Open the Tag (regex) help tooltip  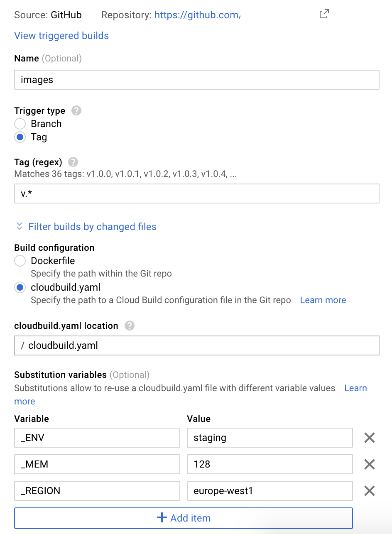point(72,162)
